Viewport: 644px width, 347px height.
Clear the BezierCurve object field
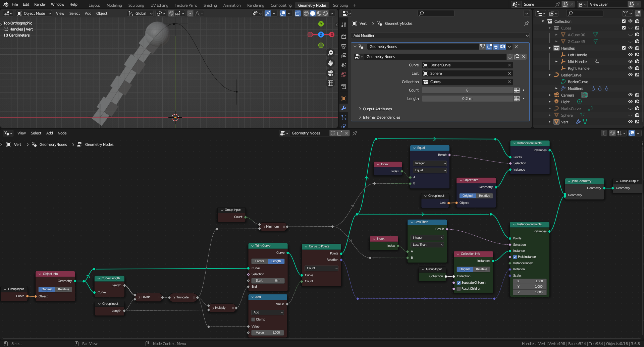509,65
